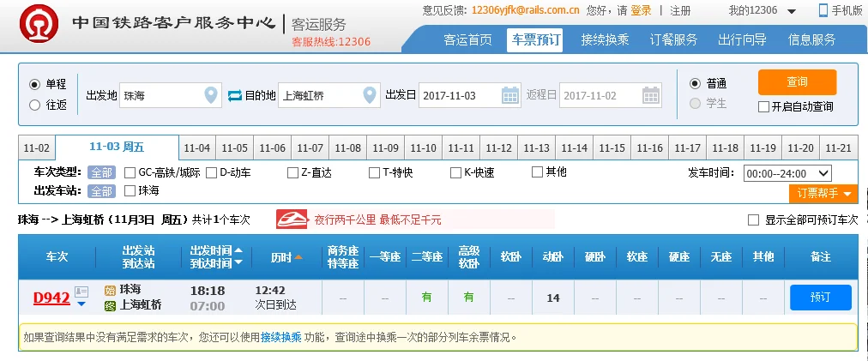868x361 pixels.
Task: Click the 目的地 input field
Action: tap(329, 95)
